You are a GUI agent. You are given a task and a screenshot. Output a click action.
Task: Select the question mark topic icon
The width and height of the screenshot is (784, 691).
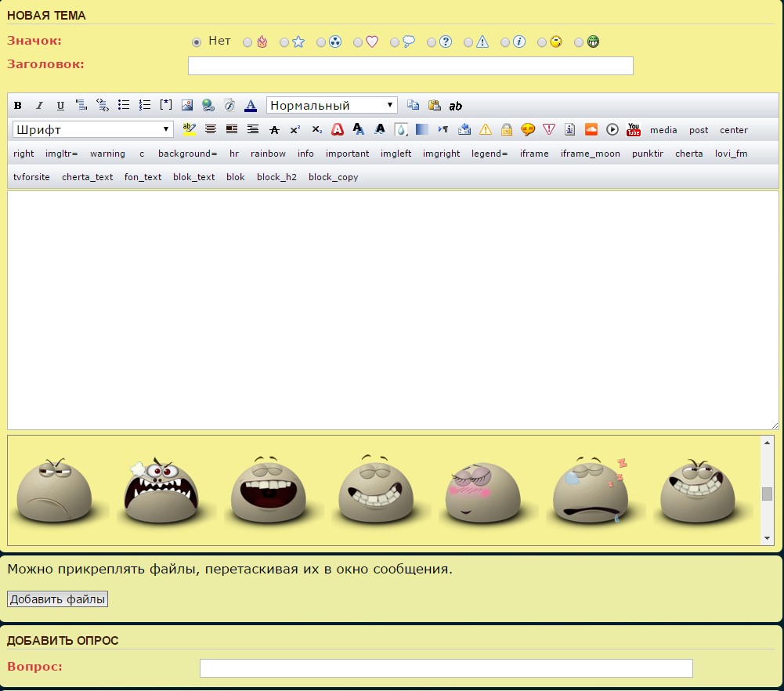click(432, 42)
